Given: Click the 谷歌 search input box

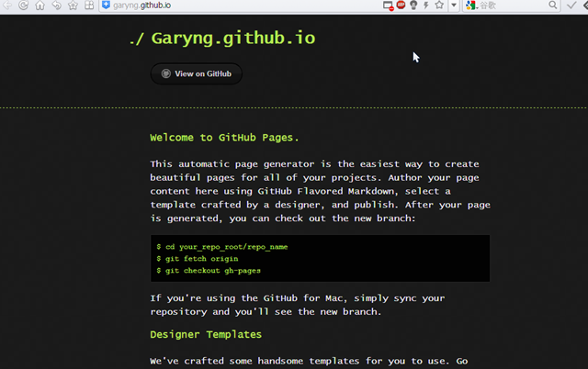Looking at the screenshot, I should (x=513, y=6).
